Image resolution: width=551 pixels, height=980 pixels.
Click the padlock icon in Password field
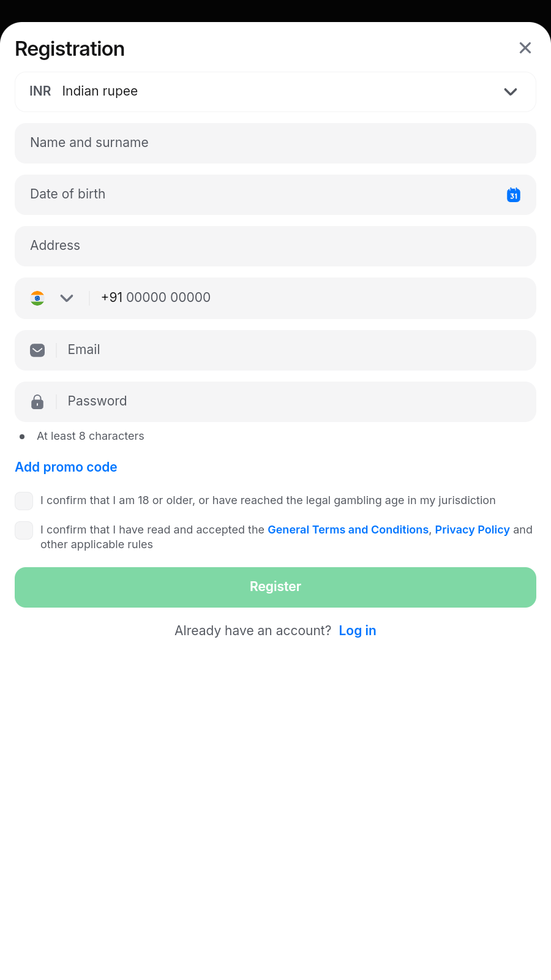[x=37, y=402]
